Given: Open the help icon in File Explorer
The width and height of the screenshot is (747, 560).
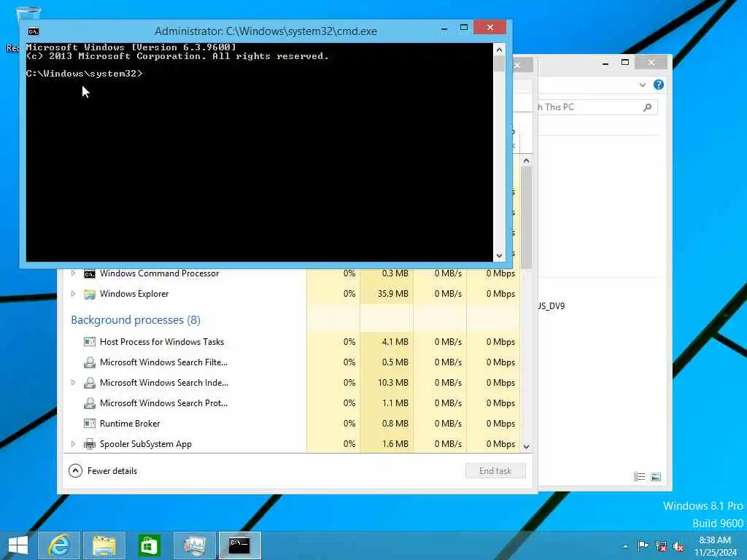Looking at the screenshot, I should [x=659, y=85].
